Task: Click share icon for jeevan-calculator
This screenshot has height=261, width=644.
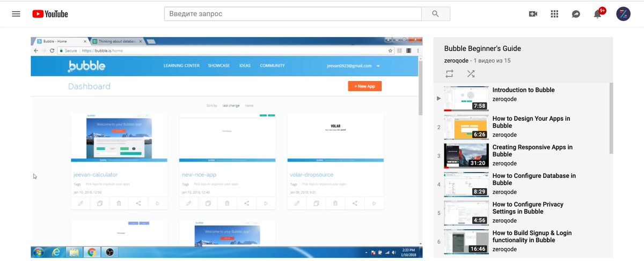Action: (x=138, y=204)
